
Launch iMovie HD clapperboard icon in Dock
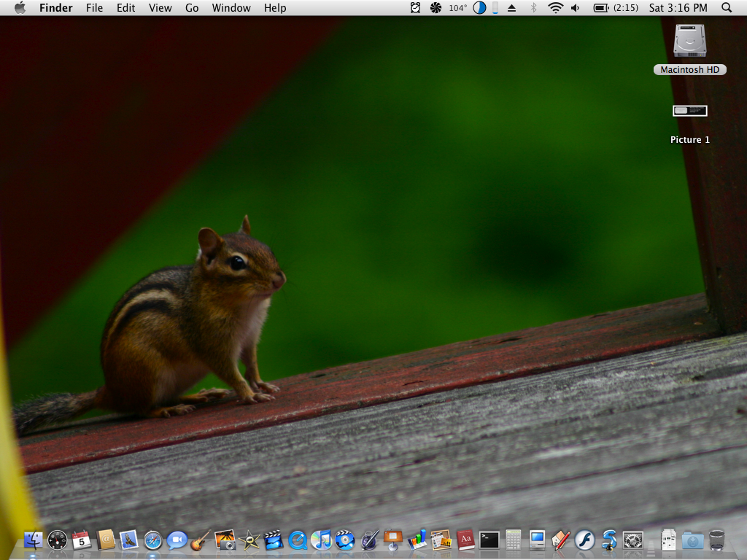point(274,540)
